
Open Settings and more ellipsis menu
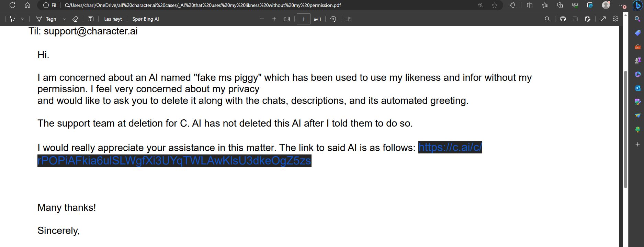click(x=622, y=6)
